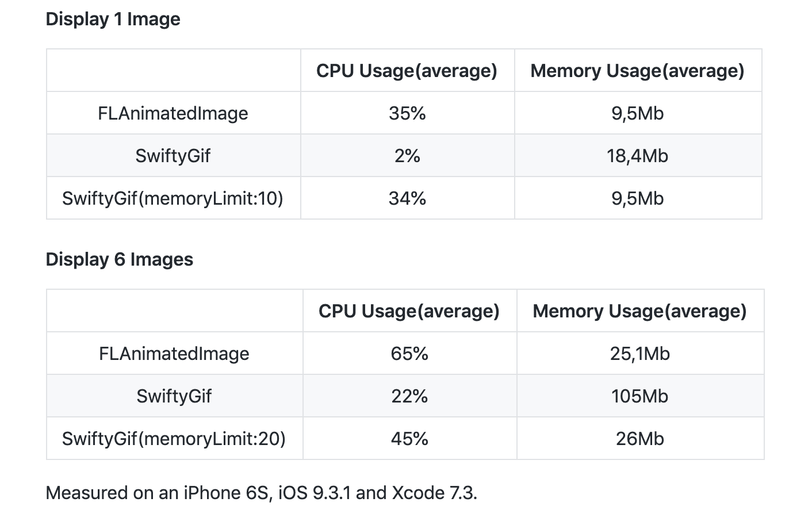Viewport: 812px width, 529px height.
Task: Click the 18,4Mb memory cell
Action: 638,156
